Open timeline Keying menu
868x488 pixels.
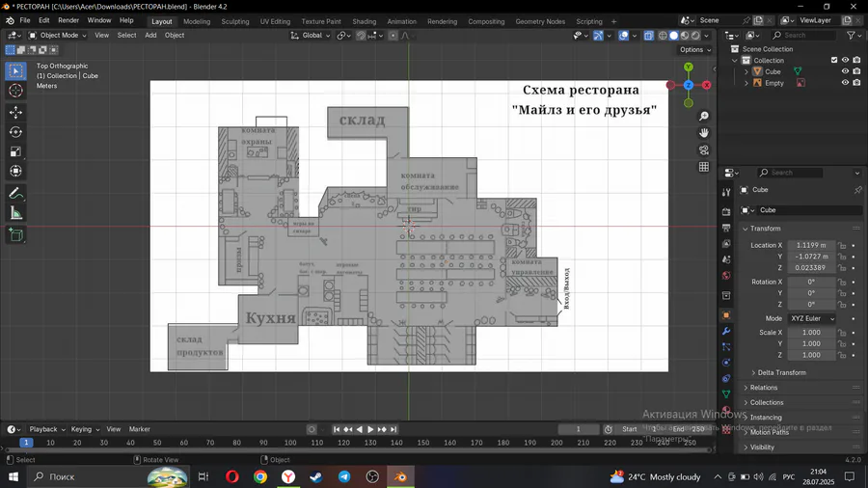(x=85, y=429)
